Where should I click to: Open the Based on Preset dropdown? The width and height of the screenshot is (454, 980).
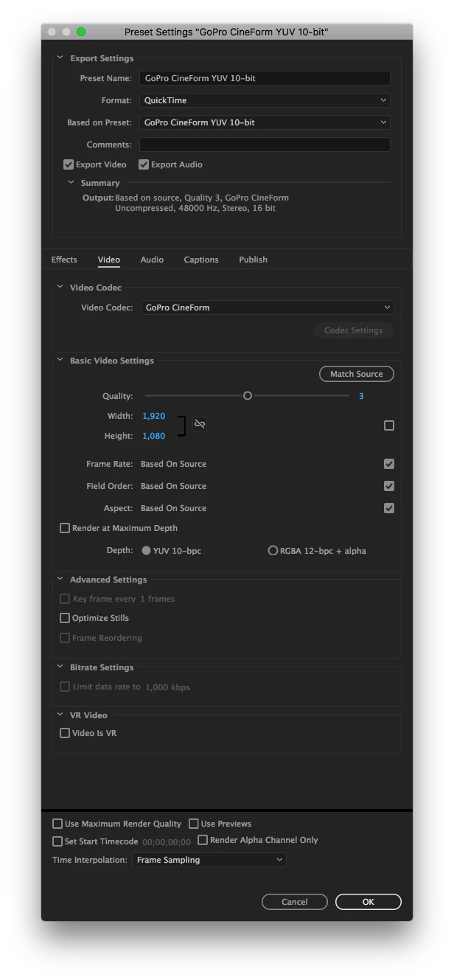pos(265,122)
